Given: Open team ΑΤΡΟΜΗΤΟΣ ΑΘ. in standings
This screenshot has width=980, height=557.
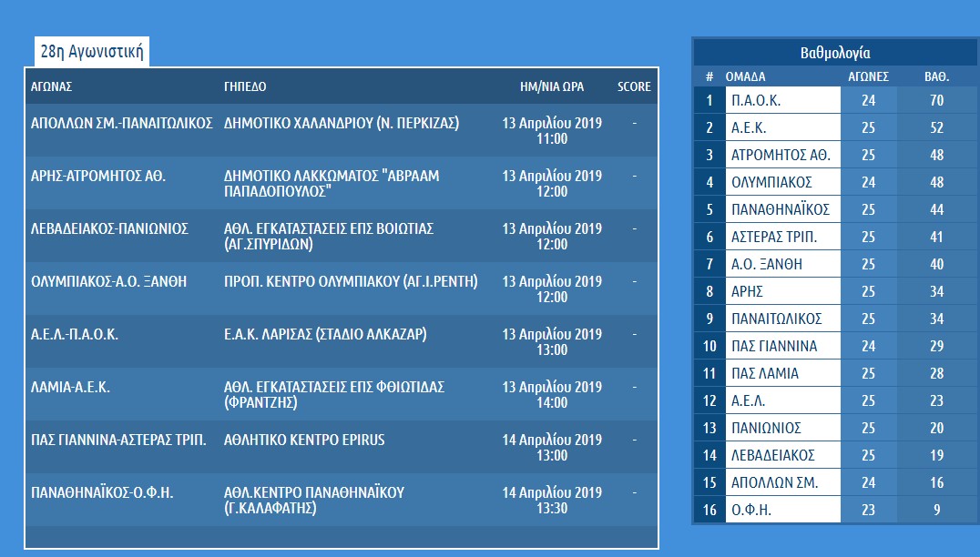Looking at the screenshot, I should (782, 155).
